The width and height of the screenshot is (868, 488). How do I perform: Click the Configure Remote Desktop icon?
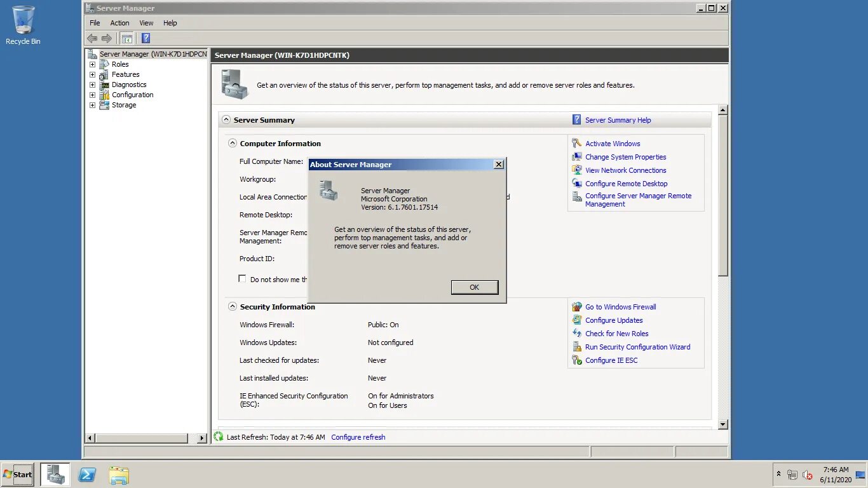click(576, 184)
